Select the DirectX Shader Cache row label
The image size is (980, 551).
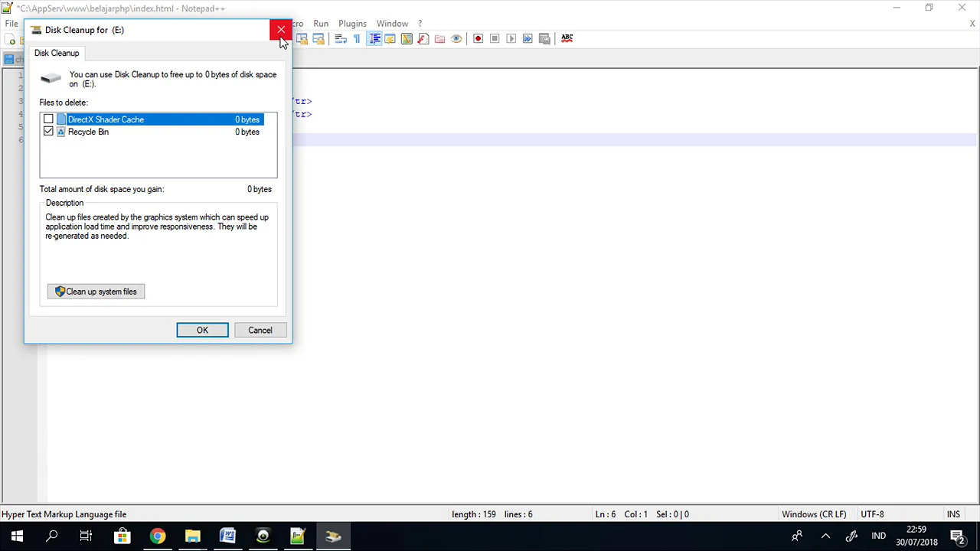tap(106, 119)
